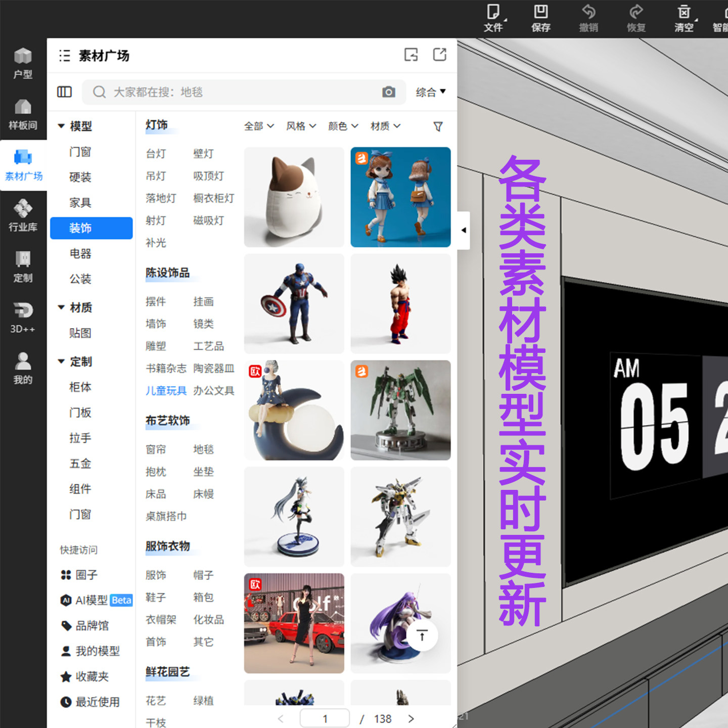728x728 pixels.
Task: Select the green Gundam robot thumbnail
Action: [x=400, y=410]
